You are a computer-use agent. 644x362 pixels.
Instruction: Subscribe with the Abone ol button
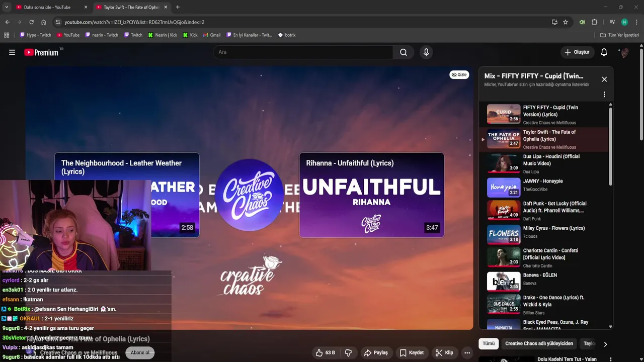point(140,353)
